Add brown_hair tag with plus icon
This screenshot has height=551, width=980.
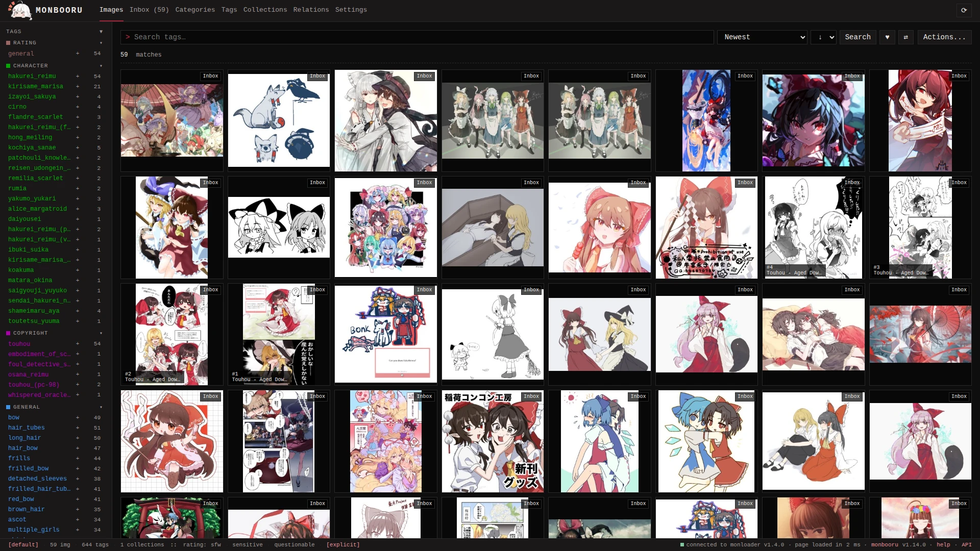[78, 509]
